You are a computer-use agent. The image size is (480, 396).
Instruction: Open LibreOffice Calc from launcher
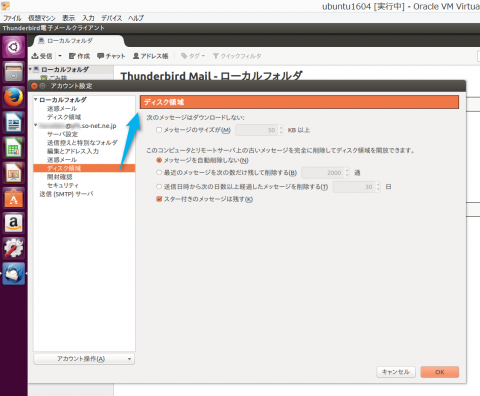pyautogui.click(x=13, y=147)
